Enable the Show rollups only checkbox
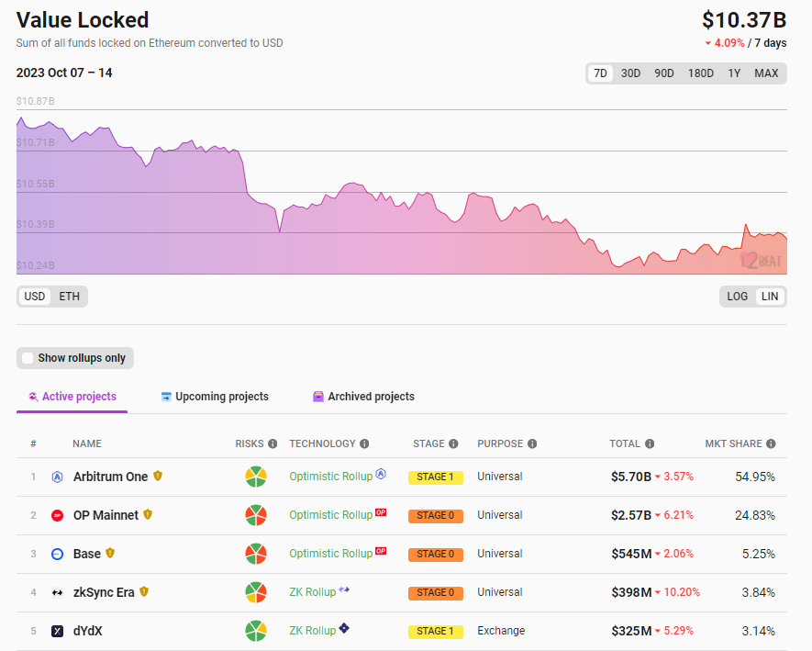The height and width of the screenshot is (651, 812). (28, 358)
